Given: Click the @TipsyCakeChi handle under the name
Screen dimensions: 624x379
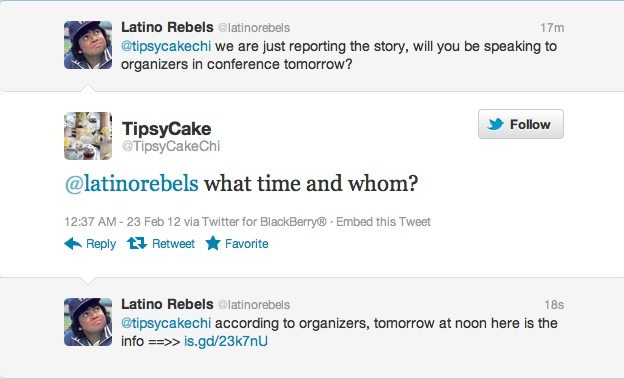Looking at the screenshot, I should 171,147.
